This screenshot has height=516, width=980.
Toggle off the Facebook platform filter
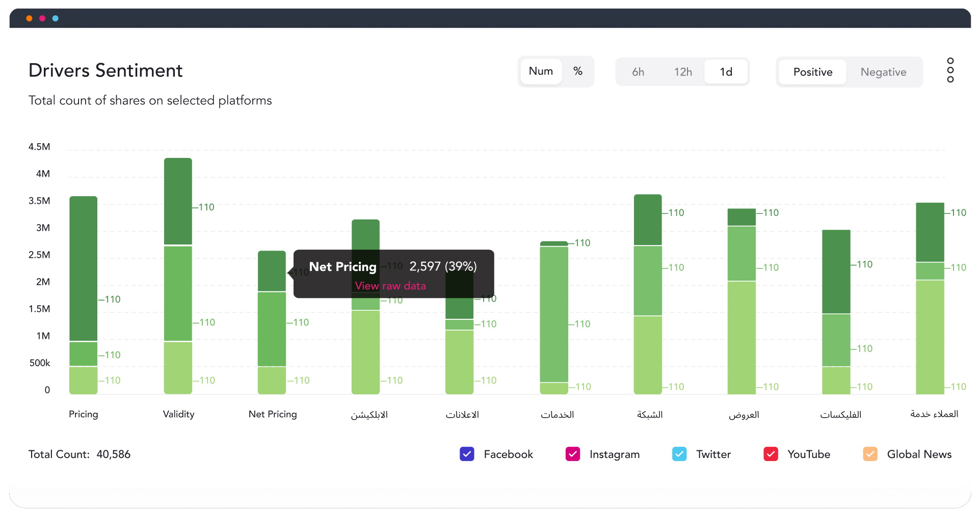point(467,454)
